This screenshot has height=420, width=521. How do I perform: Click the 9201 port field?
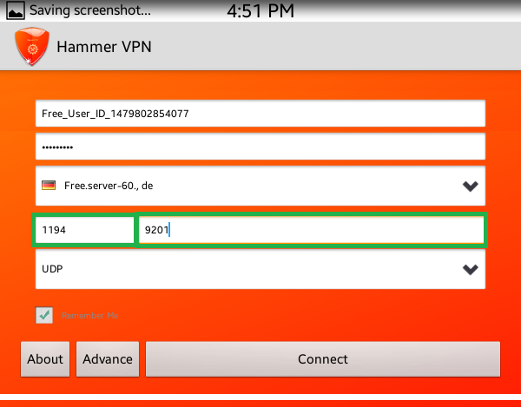point(311,230)
